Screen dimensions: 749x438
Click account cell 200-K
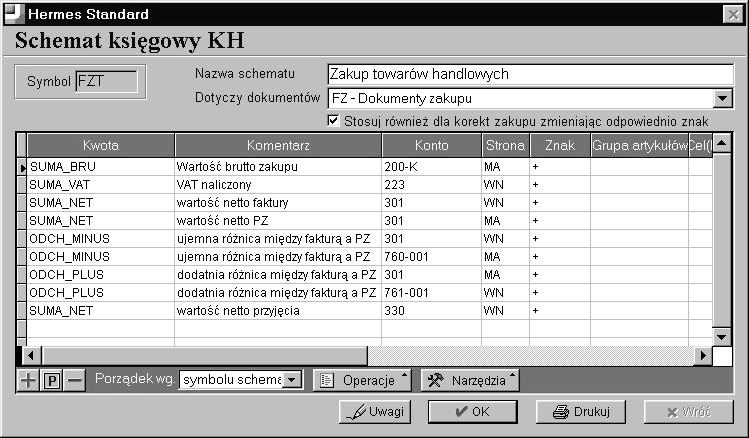pos(432,167)
